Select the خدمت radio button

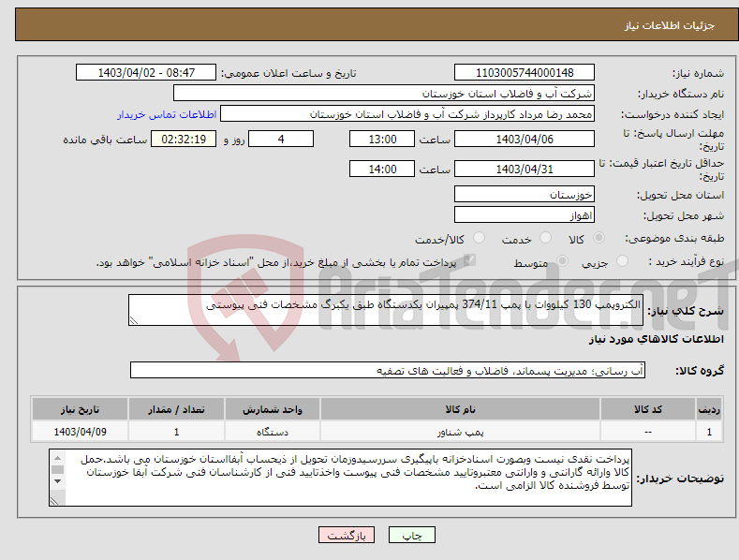[x=545, y=238]
